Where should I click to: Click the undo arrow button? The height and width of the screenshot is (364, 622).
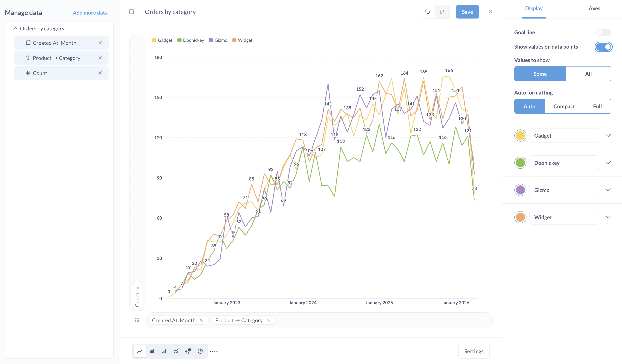coord(428,12)
